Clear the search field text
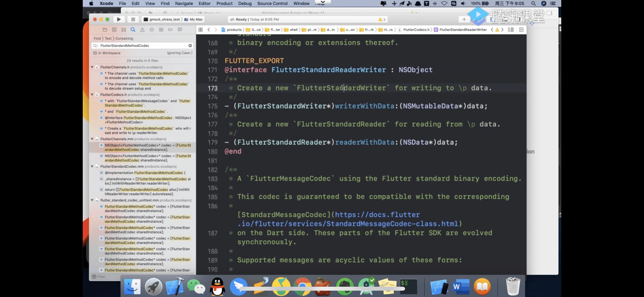The image size is (644, 297). [190, 46]
